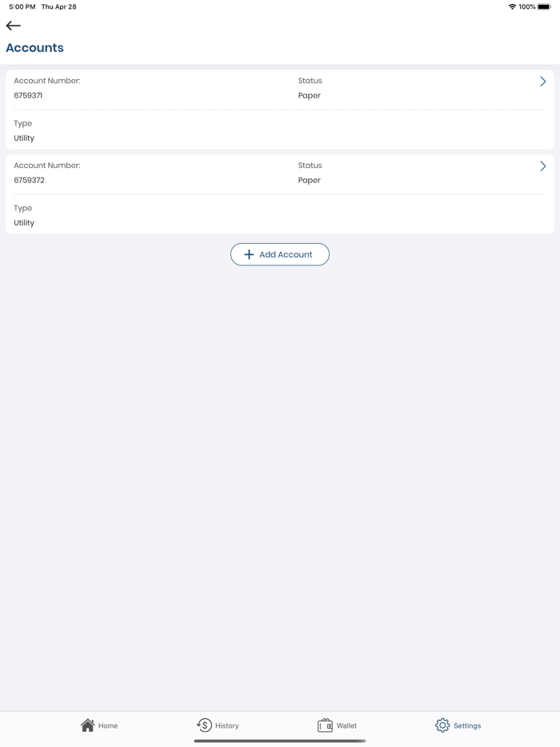Switch to the Wallet tab
The image size is (560, 747).
(338, 725)
